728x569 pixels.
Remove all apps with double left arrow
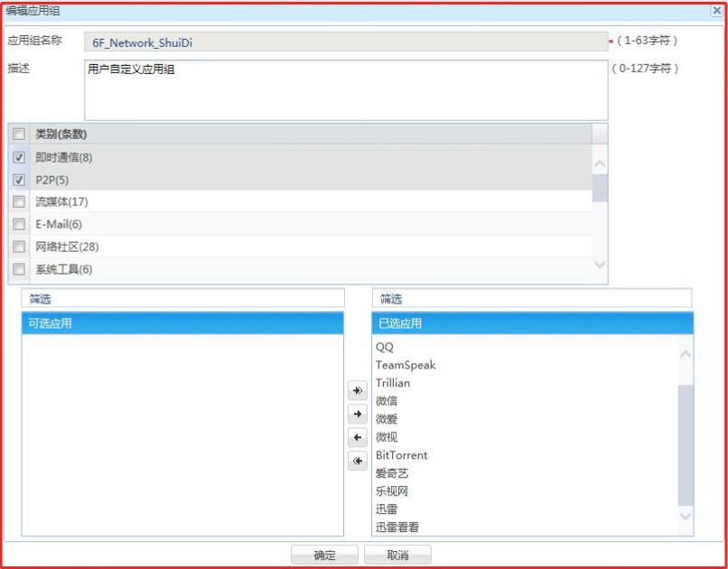click(x=358, y=461)
